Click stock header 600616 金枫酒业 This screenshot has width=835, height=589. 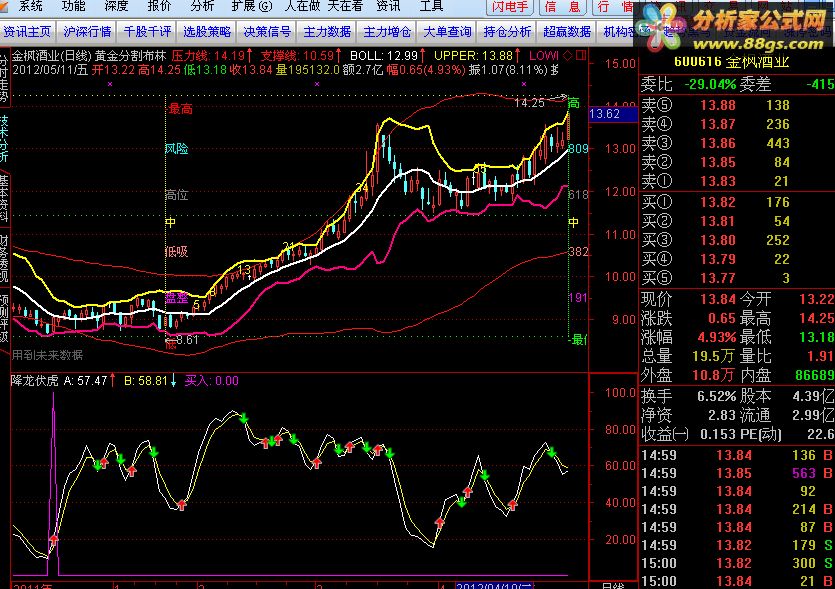(x=731, y=62)
